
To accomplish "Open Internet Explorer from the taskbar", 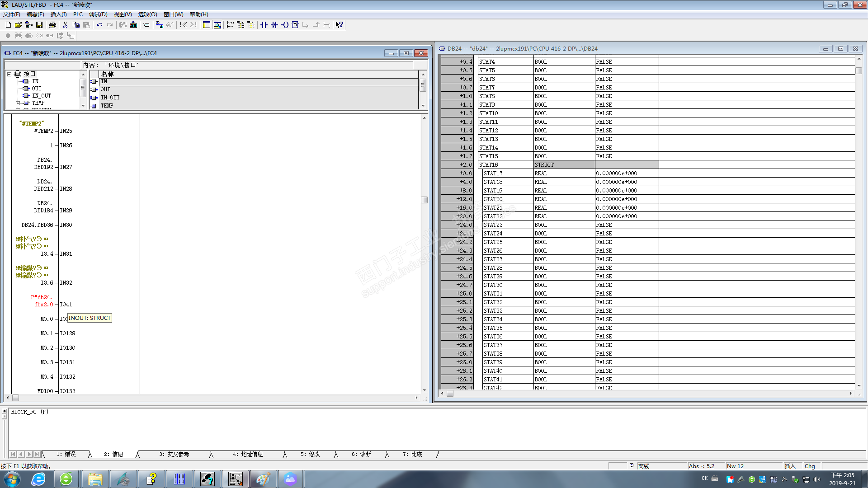I will 38,479.
